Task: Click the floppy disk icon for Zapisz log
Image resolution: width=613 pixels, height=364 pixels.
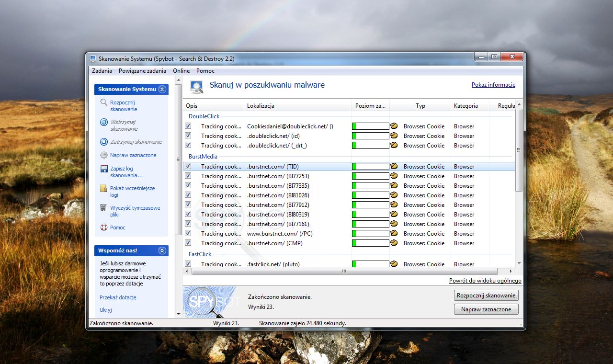Action: (104, 169)
